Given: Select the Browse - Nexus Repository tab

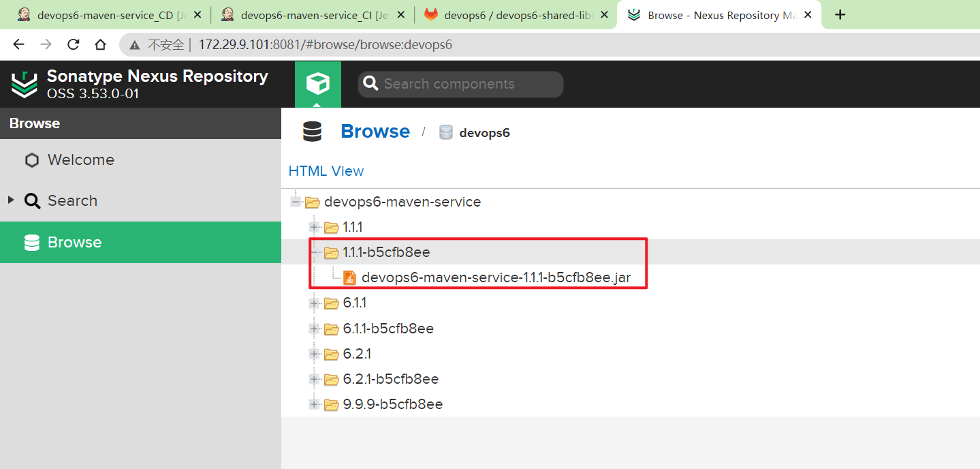Looking at the screenshot, I should (718, 15).
